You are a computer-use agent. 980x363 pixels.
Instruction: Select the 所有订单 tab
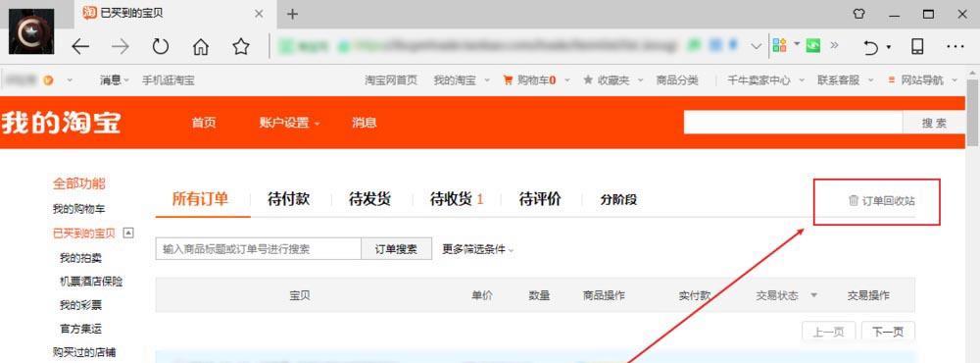point(200,200)
